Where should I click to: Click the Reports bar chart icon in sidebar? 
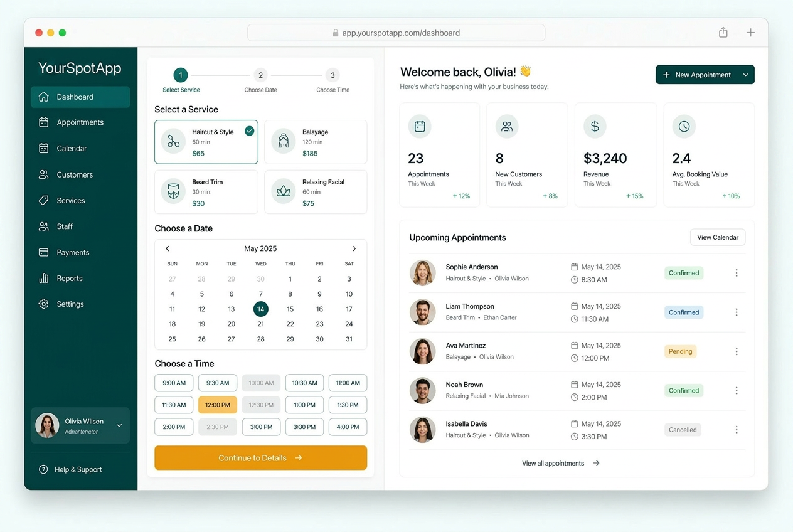[x=43, y=278]
